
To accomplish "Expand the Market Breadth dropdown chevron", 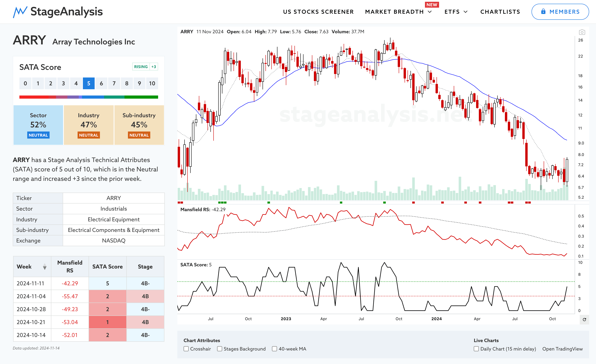I will click(430, 12).
